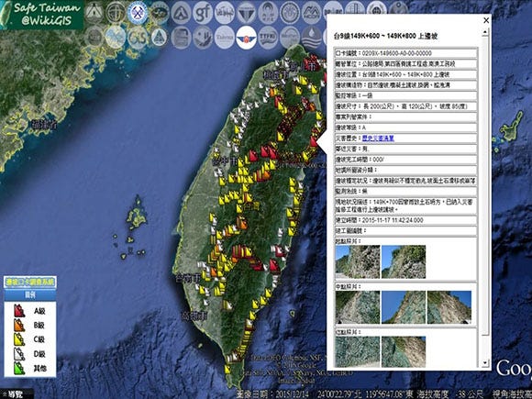532x399 pixels.
Task: Click the card number 0209X-149600-A0-00-00000 row
Action: [x=405, y=53]
